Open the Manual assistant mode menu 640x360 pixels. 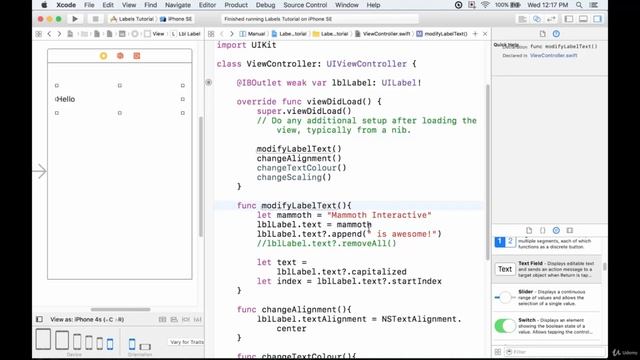[x=253, y=34]
